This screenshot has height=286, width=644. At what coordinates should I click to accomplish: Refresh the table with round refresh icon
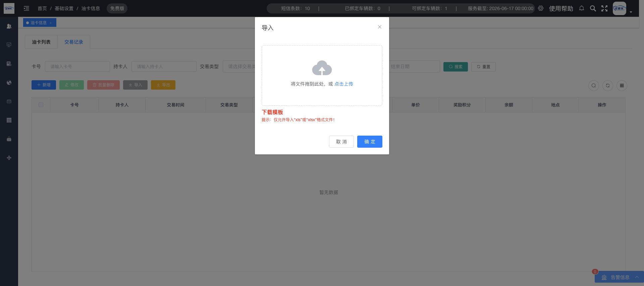[608, 86]
